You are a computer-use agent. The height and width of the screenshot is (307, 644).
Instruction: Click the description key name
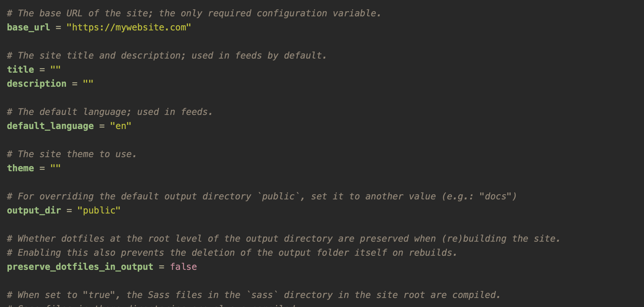[37, 84]
